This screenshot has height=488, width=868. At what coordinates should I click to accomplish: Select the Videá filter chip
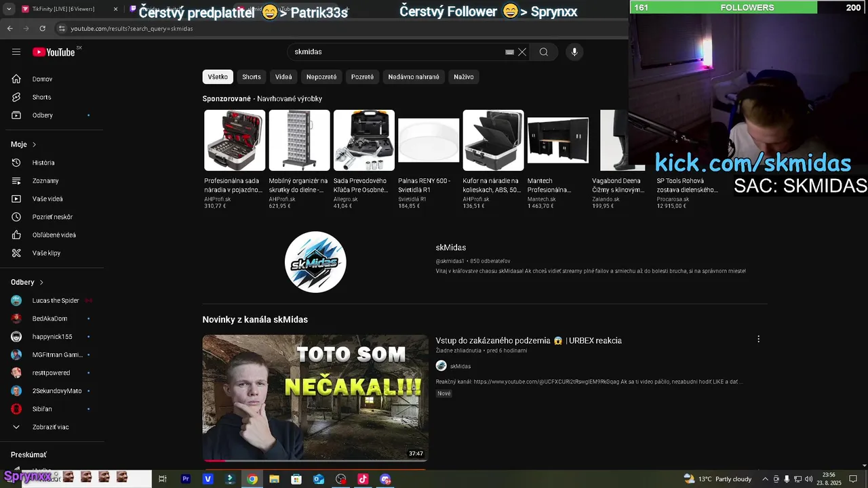point(283,77)
